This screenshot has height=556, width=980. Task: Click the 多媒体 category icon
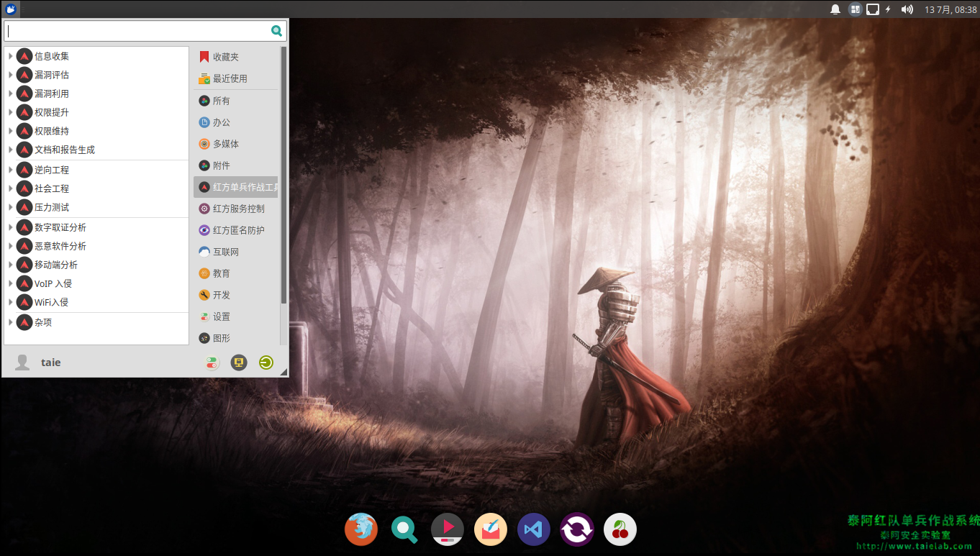pos(204,144)
